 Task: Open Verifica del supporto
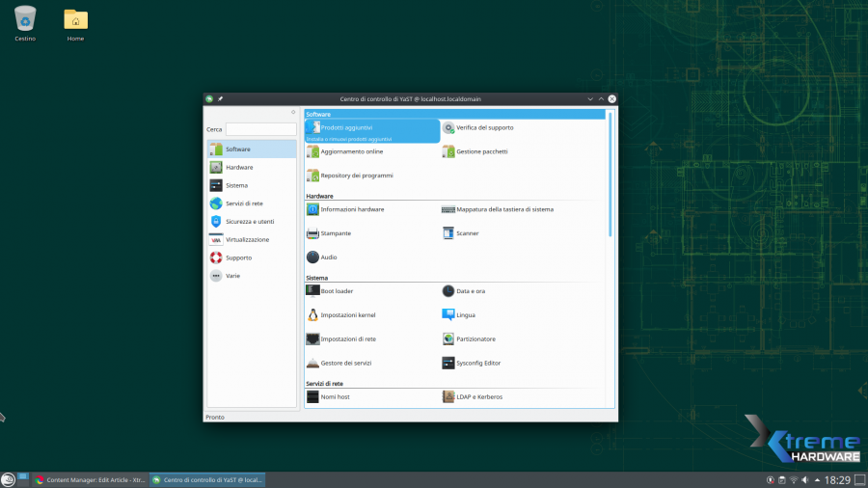[x=484, y=127]
